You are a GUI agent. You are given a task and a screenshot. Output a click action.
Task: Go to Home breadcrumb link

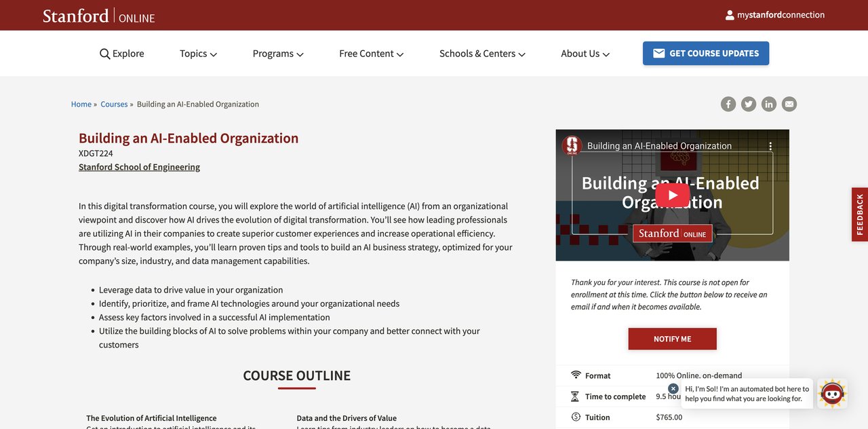click(x=81, y=104)
